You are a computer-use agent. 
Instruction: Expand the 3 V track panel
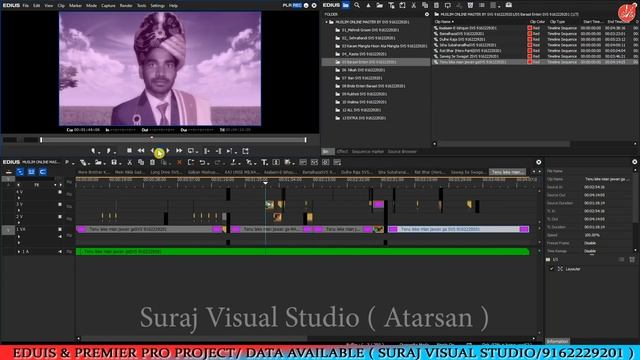pyautogui.click(x=19, y=211)
